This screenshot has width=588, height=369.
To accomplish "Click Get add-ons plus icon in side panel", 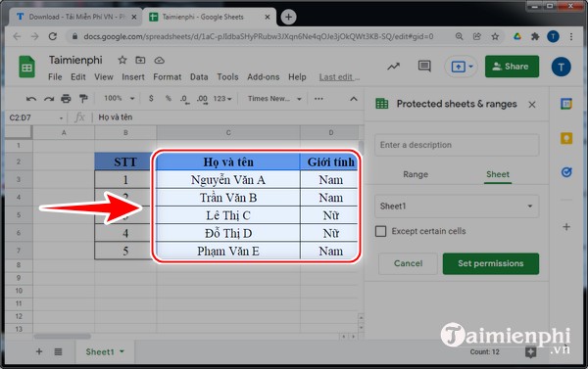I will 566,227.
